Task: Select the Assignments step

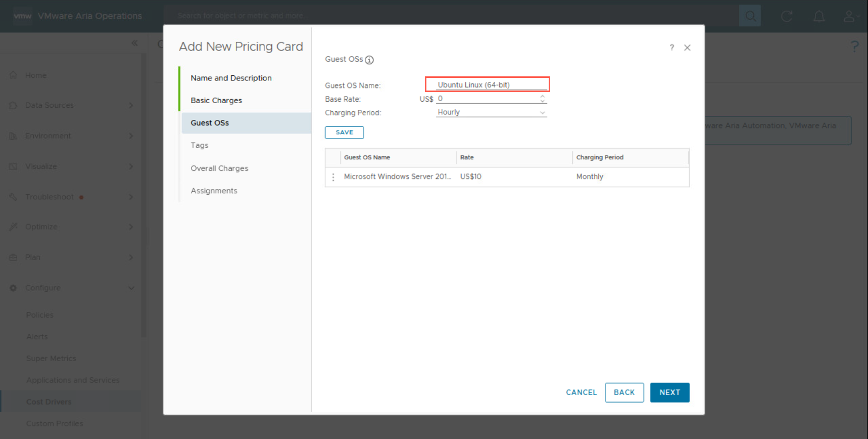Action: click(214, 191)
